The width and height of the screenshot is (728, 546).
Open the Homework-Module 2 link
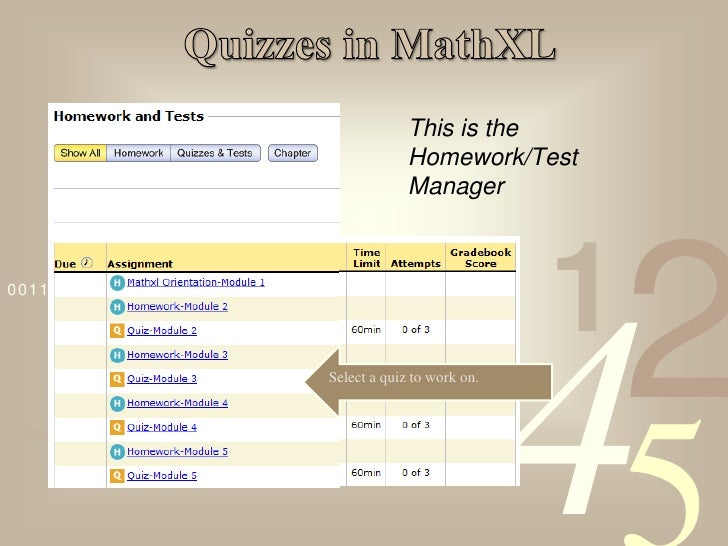point(177,306)
